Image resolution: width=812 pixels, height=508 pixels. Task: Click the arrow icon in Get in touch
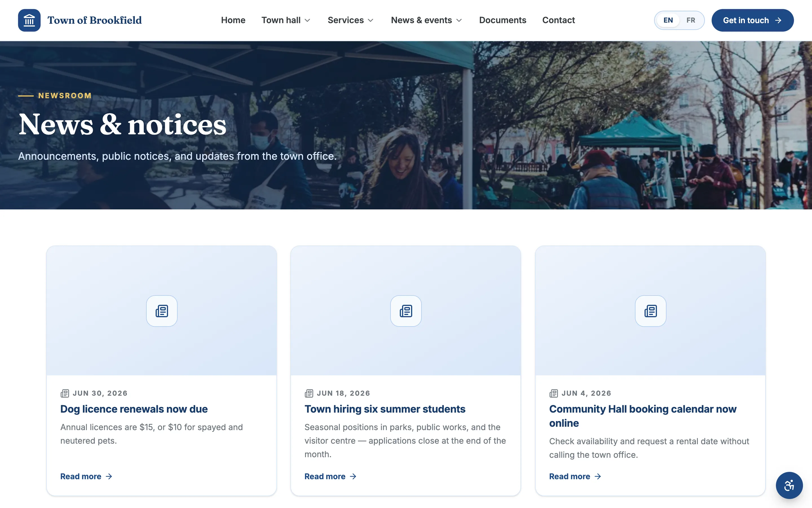[x=778, y=21]
